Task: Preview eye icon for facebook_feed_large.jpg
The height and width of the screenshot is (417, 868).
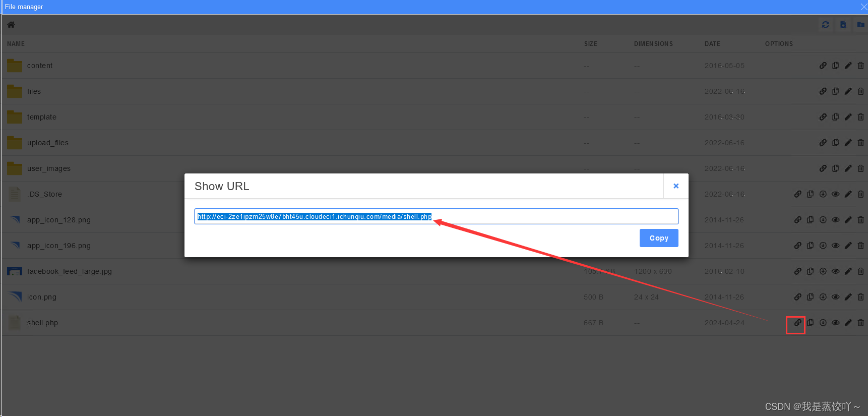Action: pos(835,271)
